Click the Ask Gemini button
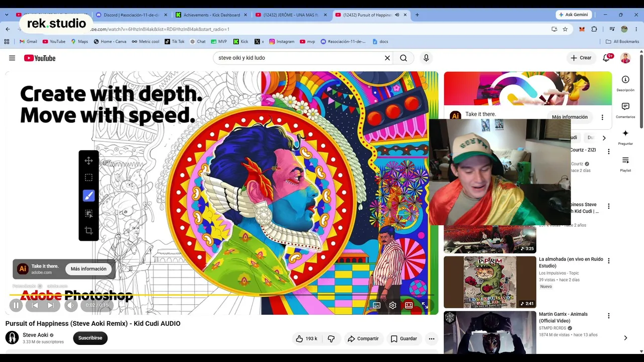The width and height of the screenshot is (644, 362). point(574,15)
